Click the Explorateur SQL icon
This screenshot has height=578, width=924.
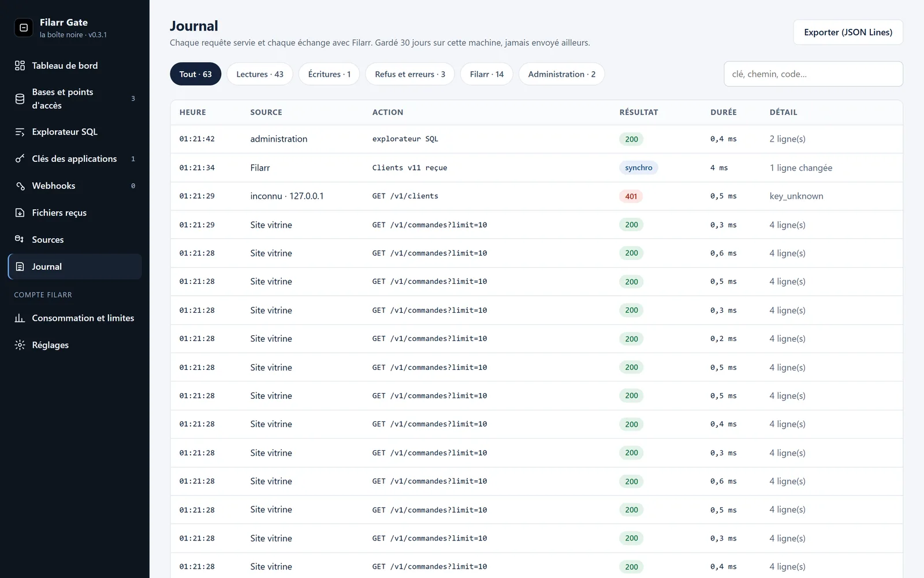[x=20, y=132]
